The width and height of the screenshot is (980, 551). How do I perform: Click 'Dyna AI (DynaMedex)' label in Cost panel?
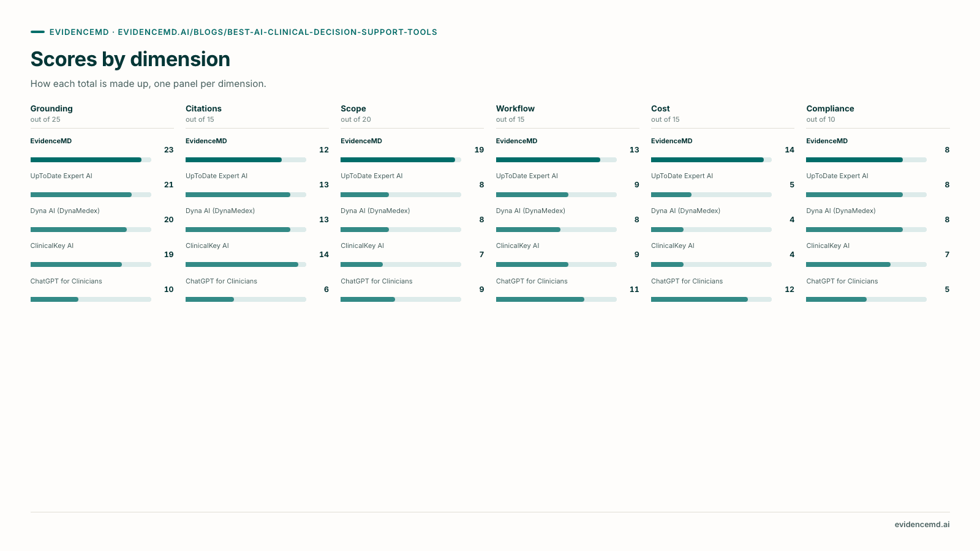click(x=685, y=211)
